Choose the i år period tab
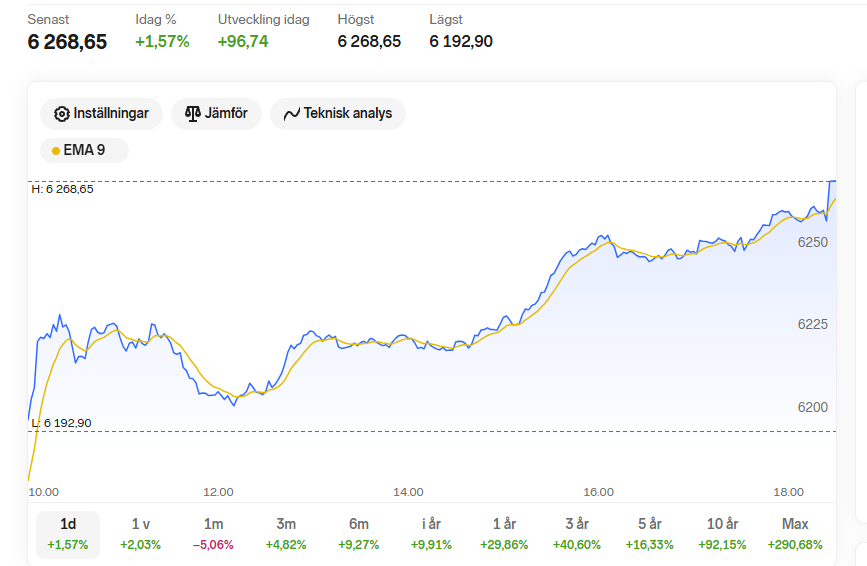Viewport: 867px width, 566px height. tap(431, 534)
